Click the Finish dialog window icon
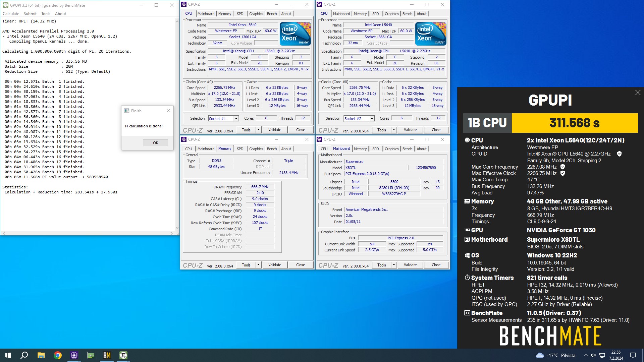 (x=126, y=111)
